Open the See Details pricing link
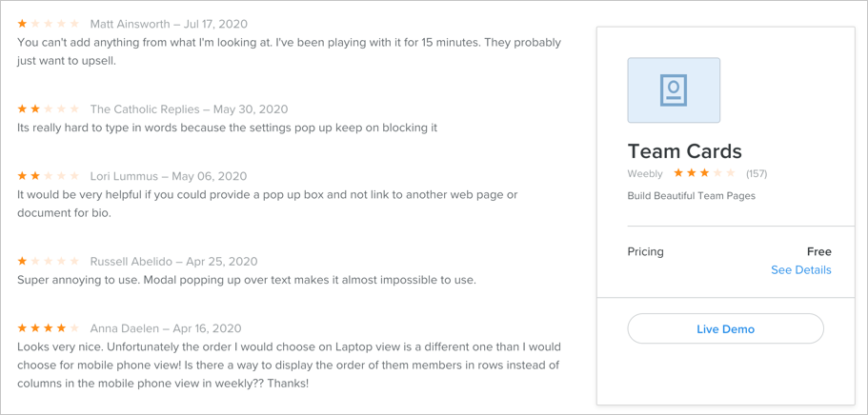868x415 pixels. coord(800,270)
